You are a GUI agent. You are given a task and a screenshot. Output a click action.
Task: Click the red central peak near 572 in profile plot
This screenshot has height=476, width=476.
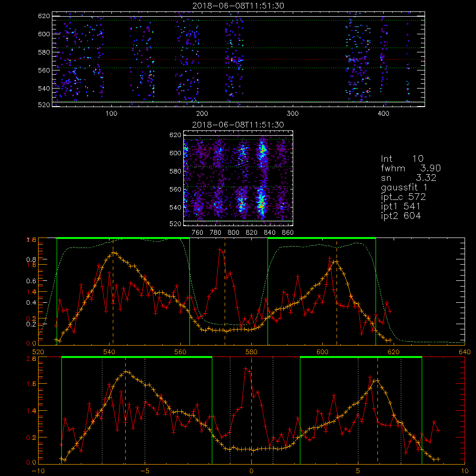(221, 250)
